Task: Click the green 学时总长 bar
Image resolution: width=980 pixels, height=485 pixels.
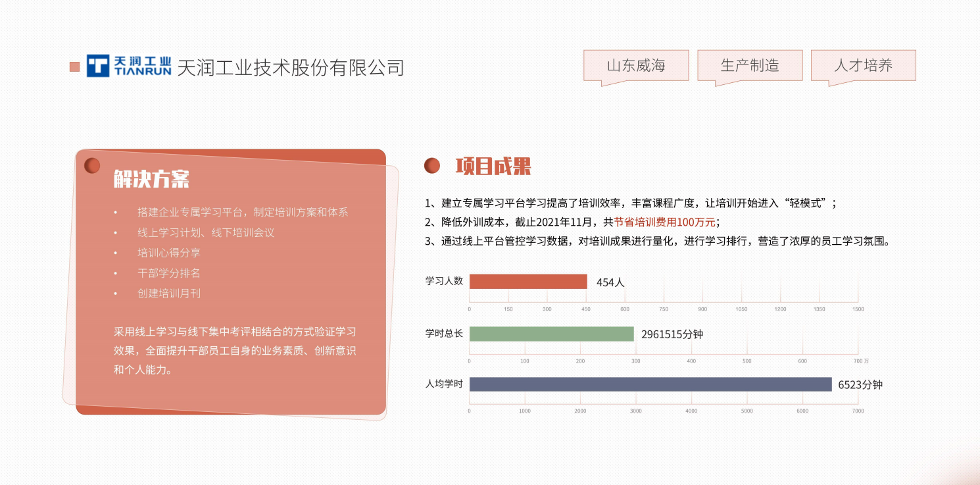Action: [x=551, y=334]
